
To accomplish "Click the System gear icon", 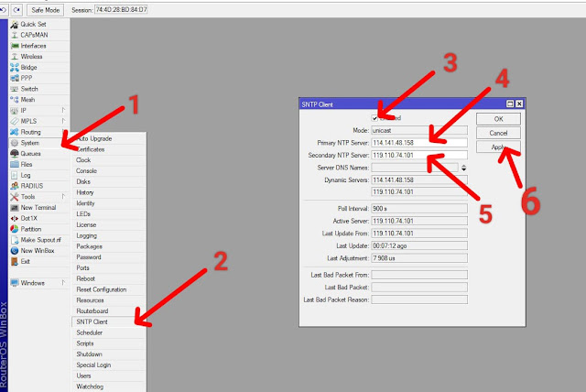I will click(x=15, y=143).
